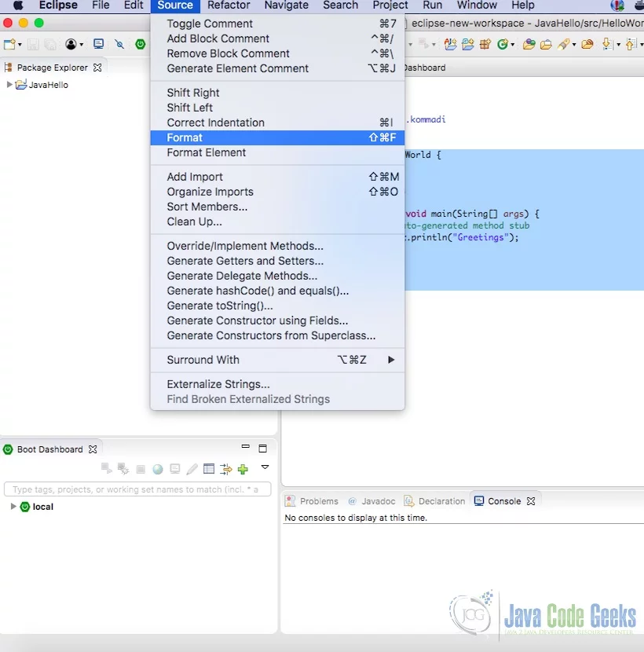Choose Add Block Comment menu item
644x652 pixels.
[277, 38]
